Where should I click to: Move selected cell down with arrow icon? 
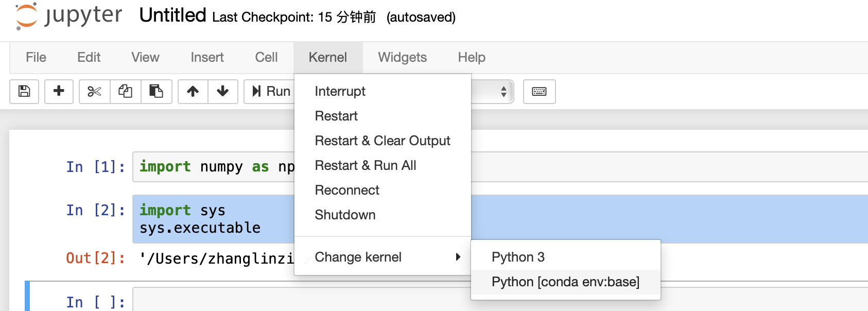tap(222, 92)
